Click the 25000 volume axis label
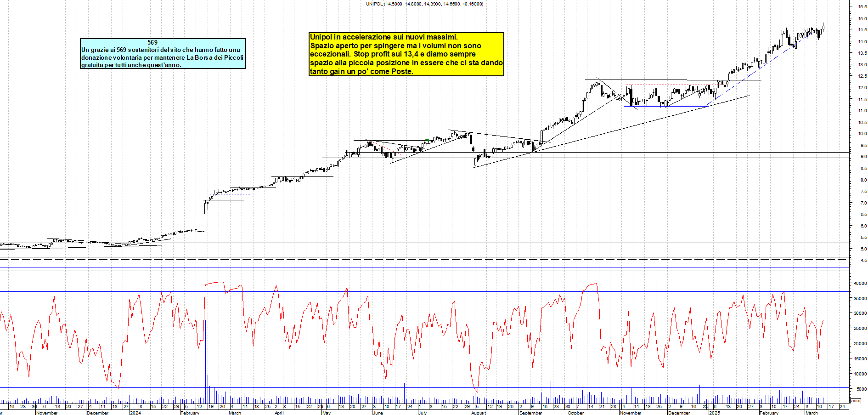The height and width of the screenshot is (415, 868). click(860, 329)
